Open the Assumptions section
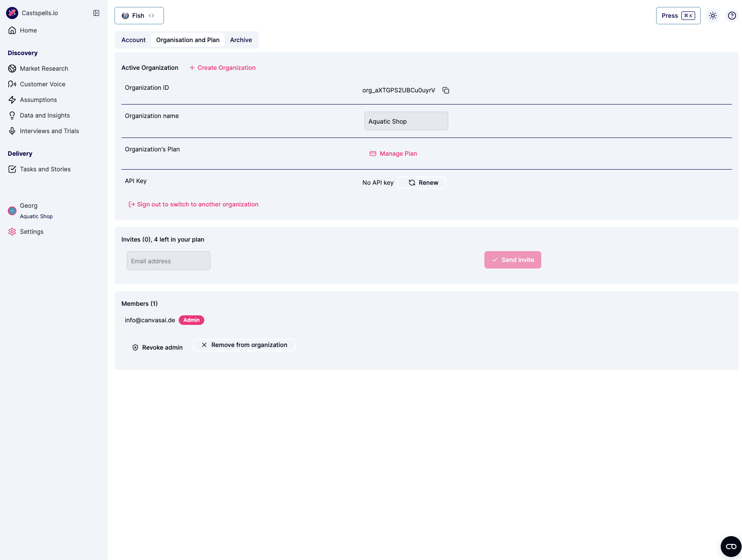Image resolution: width=742 pixels, height=560 pixels. [x=38, y=99]
